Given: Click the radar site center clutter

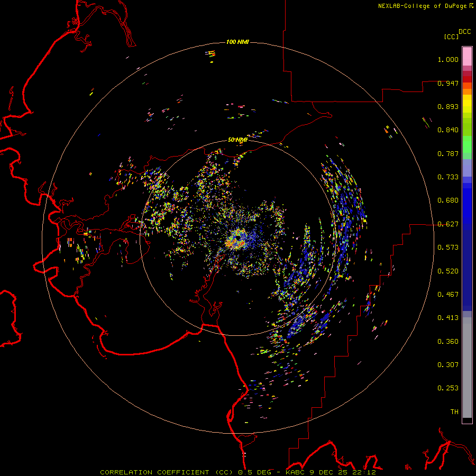Looking at the screenshot, I should (x=238, y=238).
